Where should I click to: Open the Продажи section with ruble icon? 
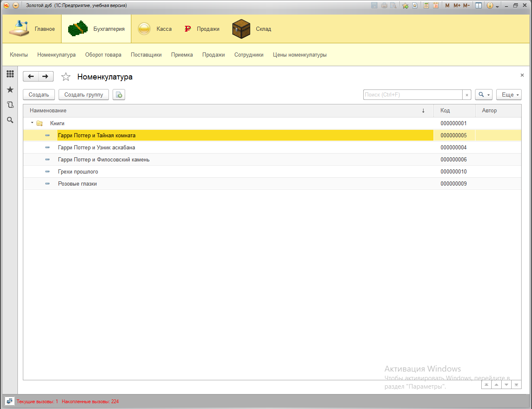(x=202, y=29)
